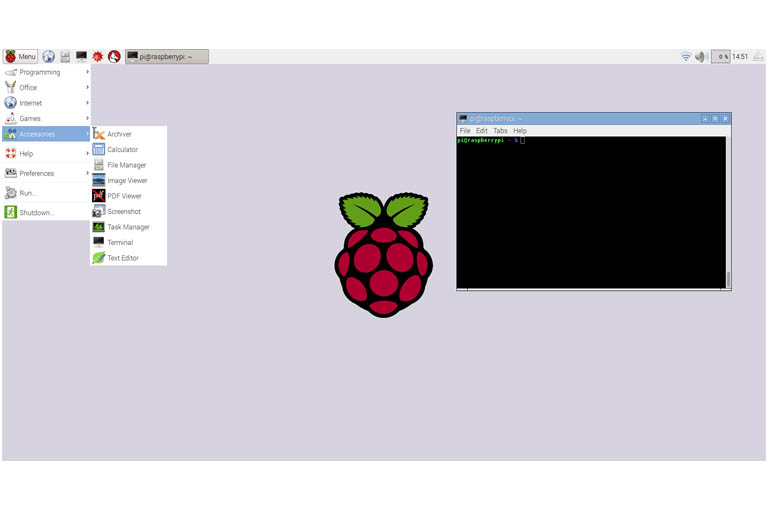Open the File menu in terminal window
The image size is (768, 512).
[x=465, y=131]
